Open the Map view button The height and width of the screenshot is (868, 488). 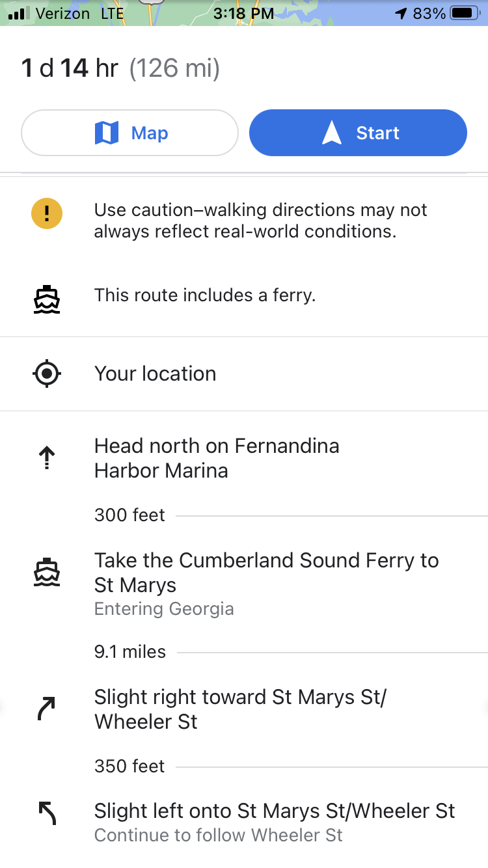(130, 133)
